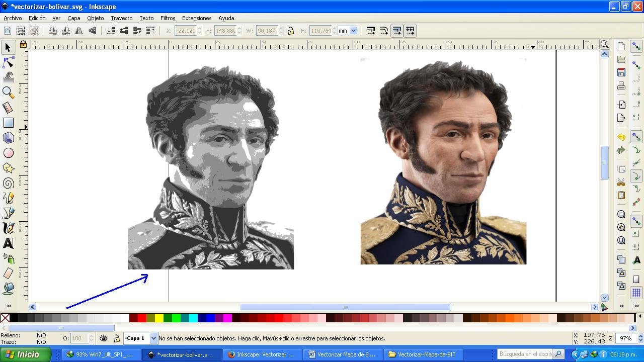Screen dimensions: 644x362
Task: Open the Capa 1 layer dropdown
Action: pyautogui.click(x=141, y=338)
